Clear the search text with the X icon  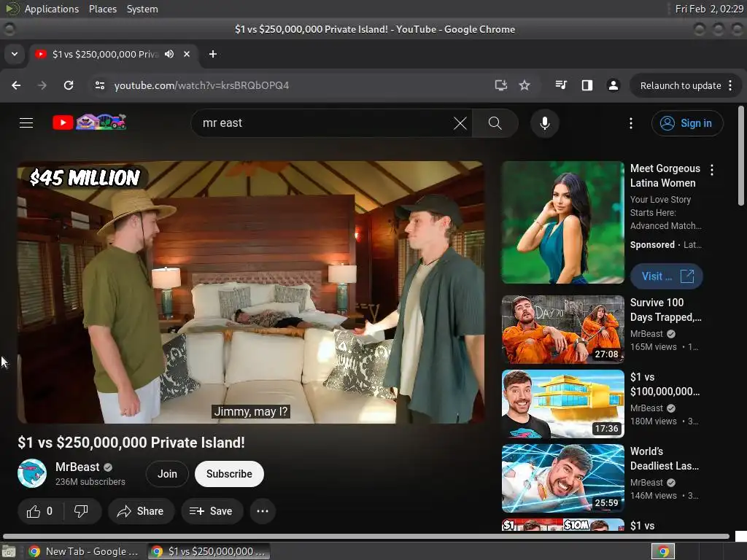click(x=460, y=123)
